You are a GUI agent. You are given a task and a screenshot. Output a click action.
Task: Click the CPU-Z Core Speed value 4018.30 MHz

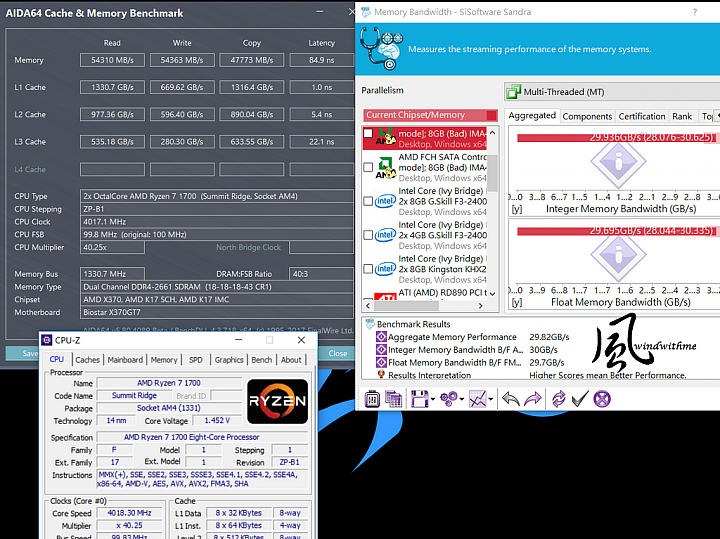(129, 513)
